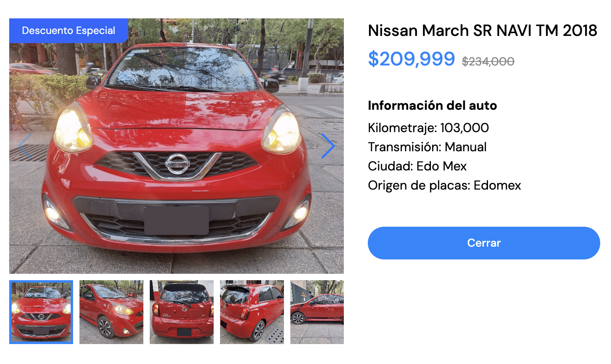Select the front view thumbnail
Viewport: 611px width, 364px height.
[41, 312]
